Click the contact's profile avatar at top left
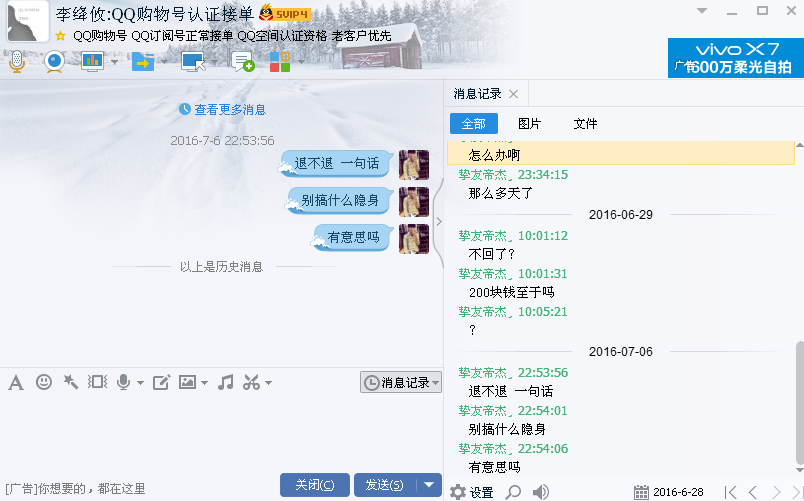 [28, 21]
